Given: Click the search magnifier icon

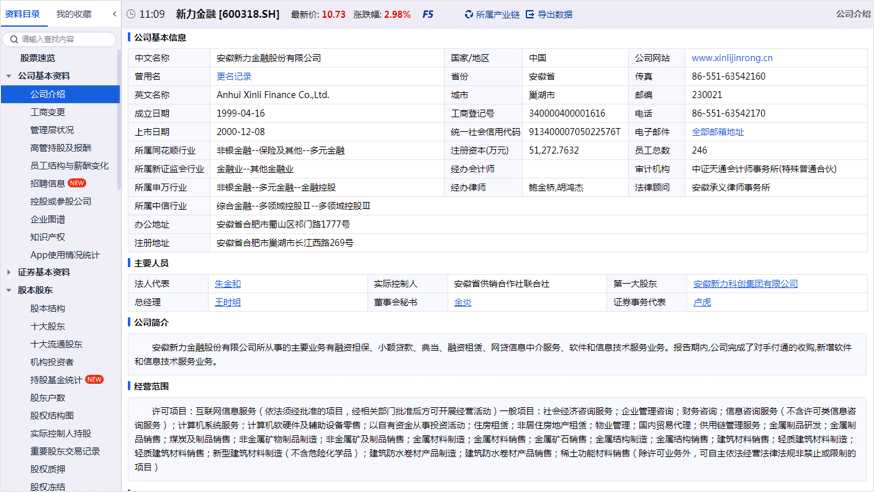Looking at the screenshot, I should pos(14,39).
